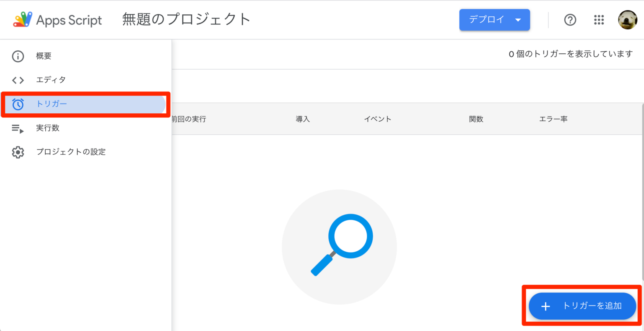Expand the デプロイ dropdown arrow
This screenshot has height=331, width=644.
pyautogui.click(x=518, y=19)
